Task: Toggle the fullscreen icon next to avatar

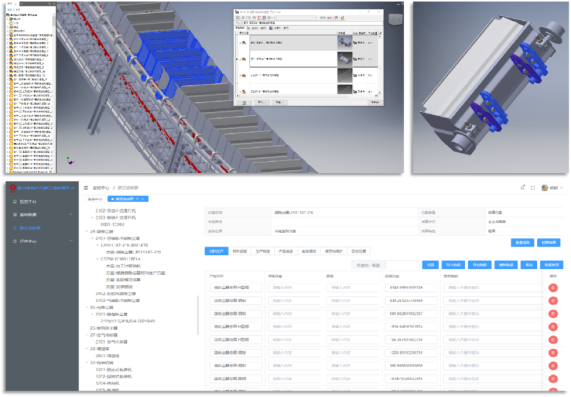Action: (533, 188)
